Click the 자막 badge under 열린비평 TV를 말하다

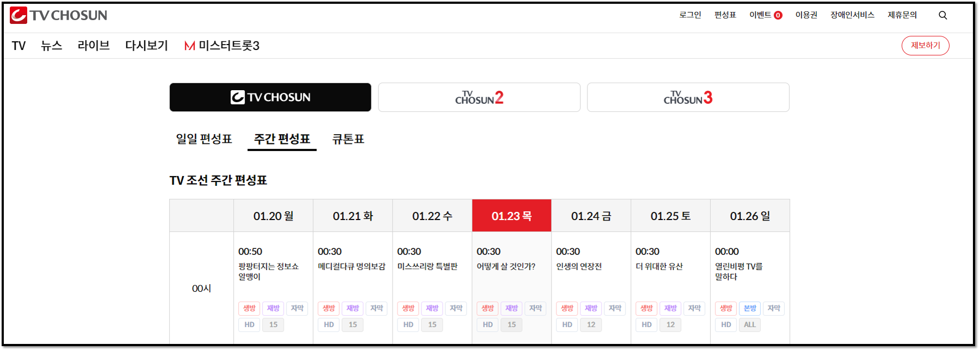(x=773, y=308)
